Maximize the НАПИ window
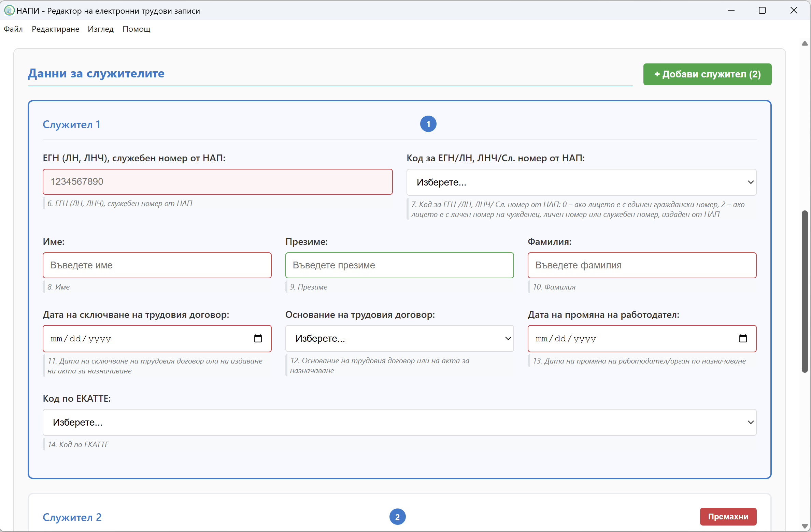This screenshot has height=532, width=811. [762, 11]
